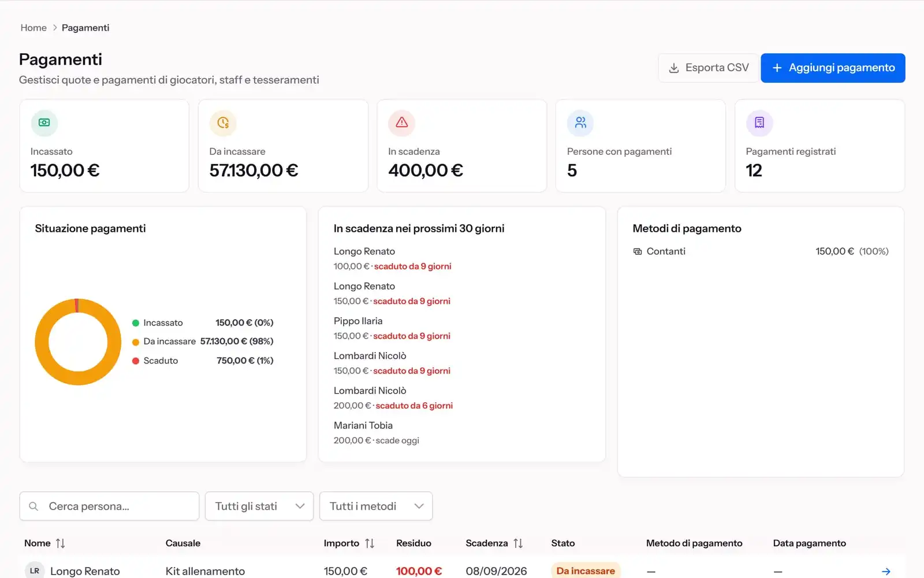Screen dimensions: 924x578
Task: Click the payments donut chart
Action: (78, 342)
